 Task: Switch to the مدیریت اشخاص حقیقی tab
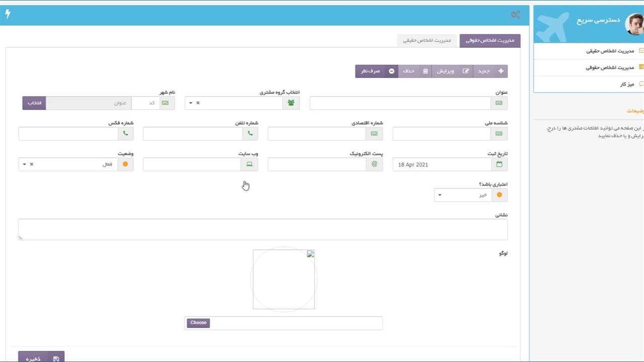tap(427, 40)
